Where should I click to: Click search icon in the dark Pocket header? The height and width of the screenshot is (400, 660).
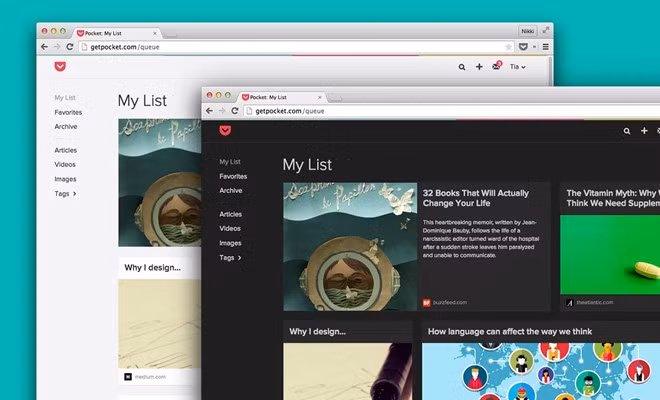click(627, 131)
